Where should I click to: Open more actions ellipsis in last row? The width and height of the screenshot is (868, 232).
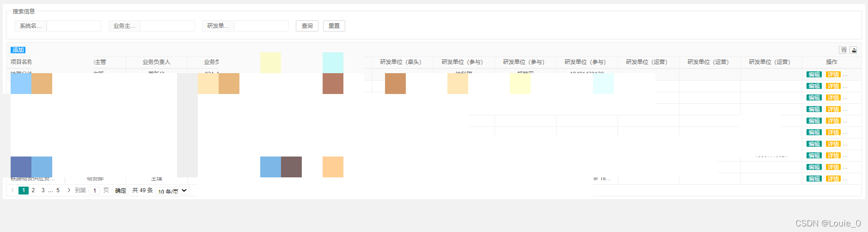pos(845,179)
